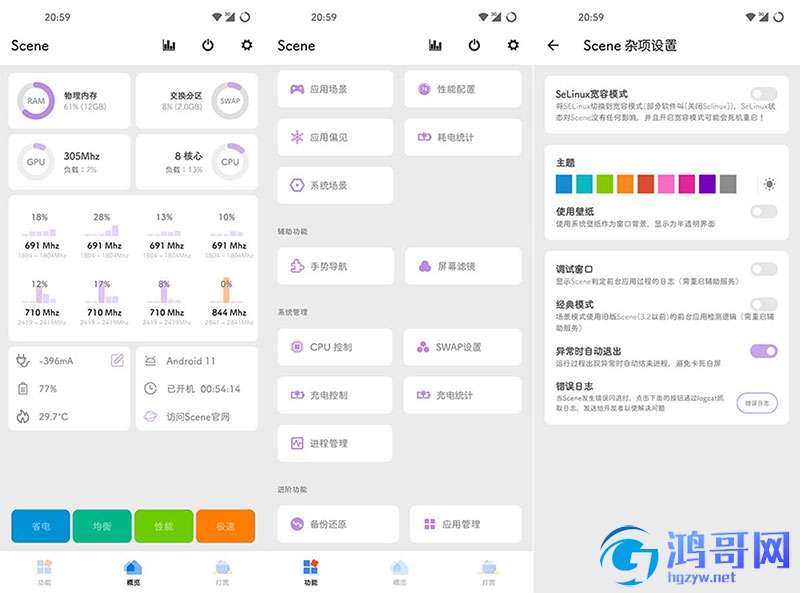The image size is (800, 593).
Task: Tap the edit icon beside -396mA
Action: 117,361
